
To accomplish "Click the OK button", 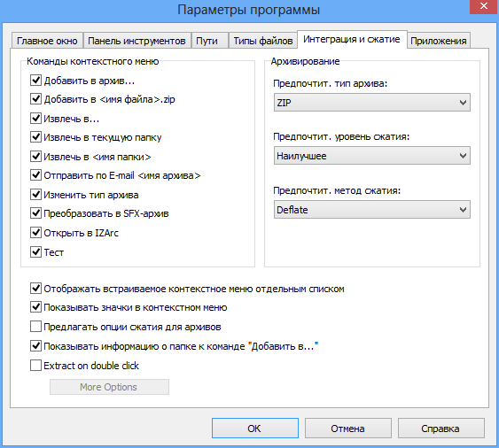I will click(255, 429).
